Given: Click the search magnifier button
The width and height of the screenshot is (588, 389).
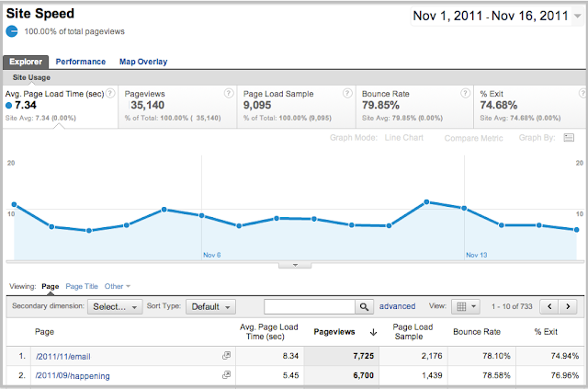Looking at the screenshot, I should (x=365, y=306).
